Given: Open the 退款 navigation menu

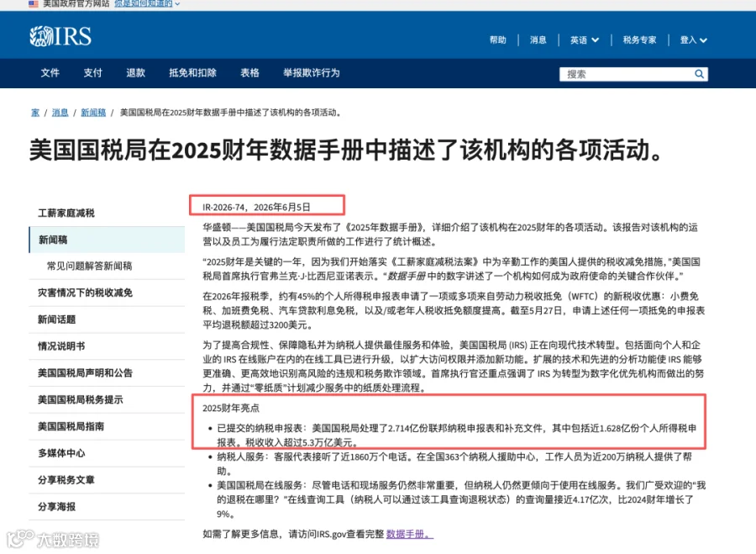Looking at the screenshot, I should [135, 73].
